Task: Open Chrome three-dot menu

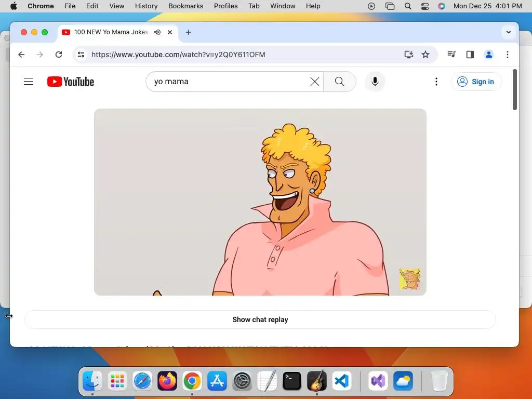Action: coord(507,54)
